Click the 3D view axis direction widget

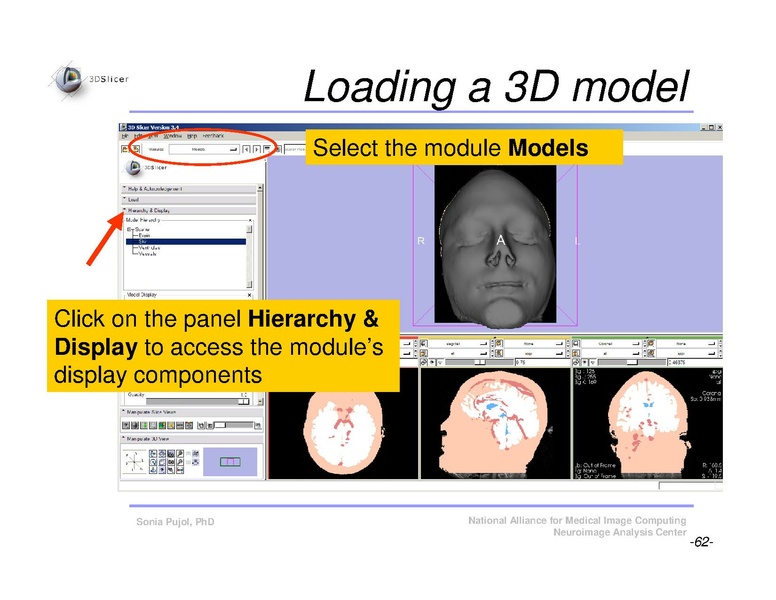(134, 462)
